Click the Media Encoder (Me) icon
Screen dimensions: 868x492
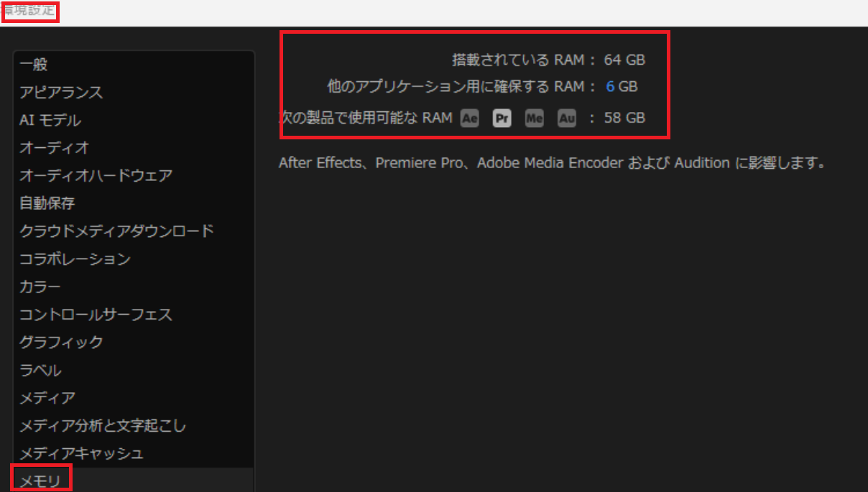(534, 118)
